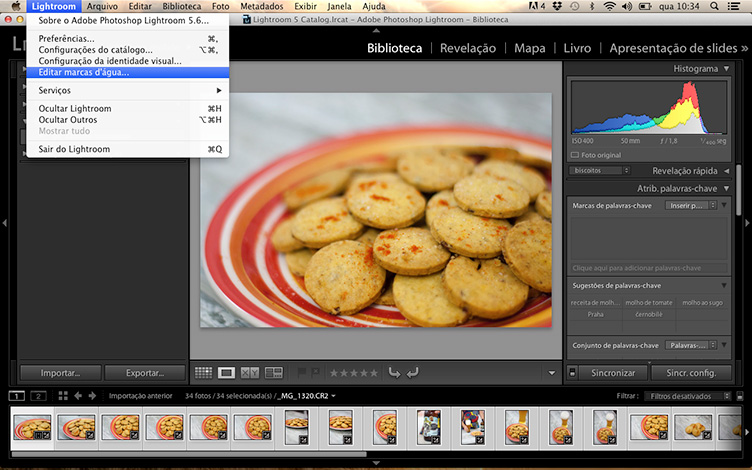Click 'Clique aqui para adicionar palavras-chave' field
The width and height of the screenshot is (752, 470).
click(x=636, y=268)
